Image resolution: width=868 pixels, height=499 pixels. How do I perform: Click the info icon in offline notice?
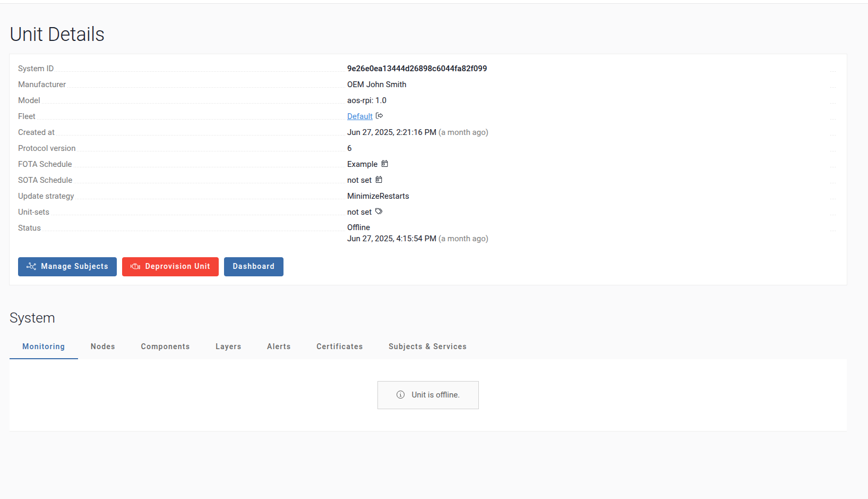click(400, 395)
